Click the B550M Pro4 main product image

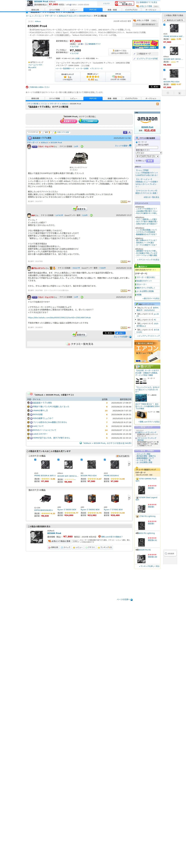coord(41,48)
